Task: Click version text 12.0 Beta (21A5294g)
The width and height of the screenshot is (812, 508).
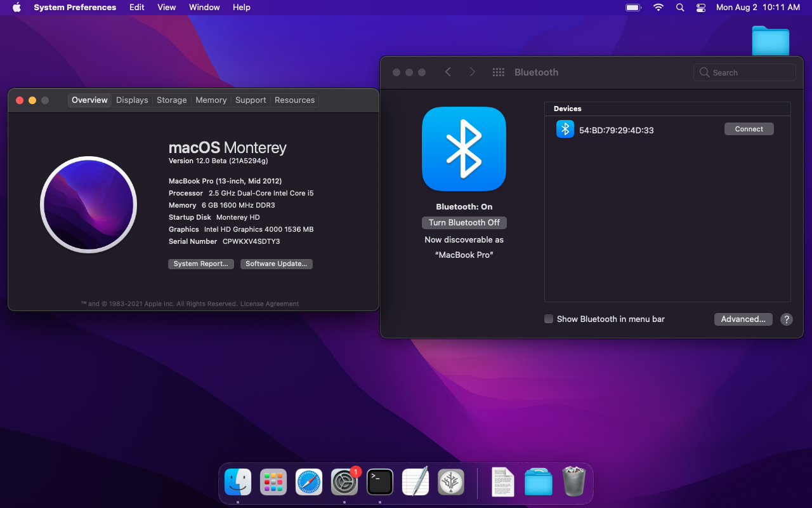Action: point(232,161)
